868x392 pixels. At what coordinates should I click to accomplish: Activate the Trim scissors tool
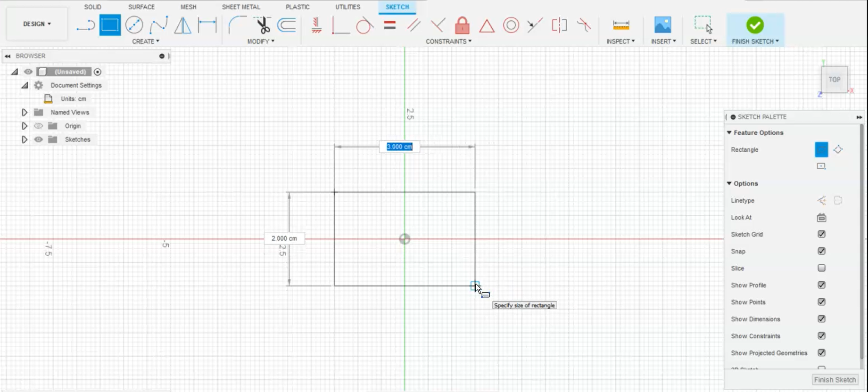262,25
